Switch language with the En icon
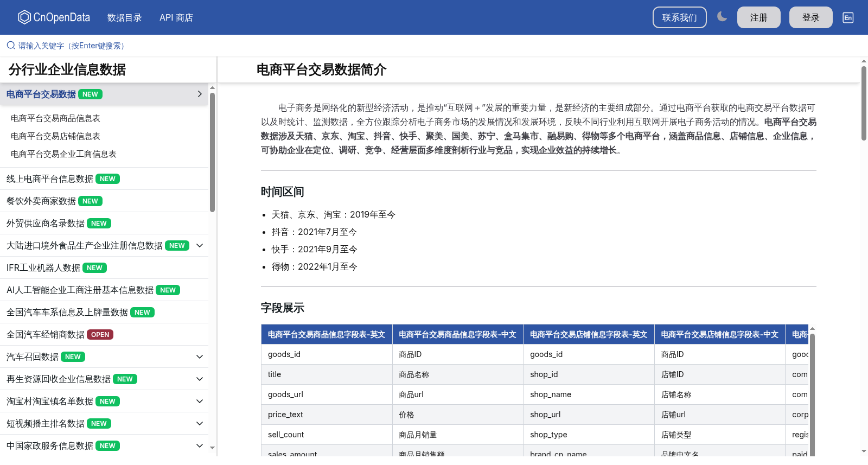This screenshot has height=465, width=868. (848, 17)
